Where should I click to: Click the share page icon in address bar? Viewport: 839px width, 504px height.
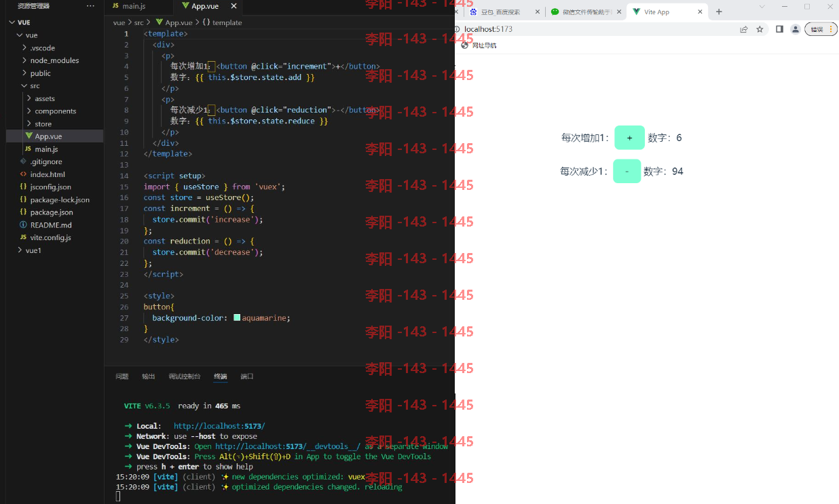(744, 29)
